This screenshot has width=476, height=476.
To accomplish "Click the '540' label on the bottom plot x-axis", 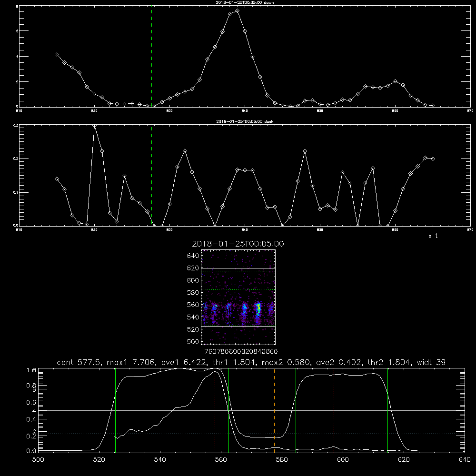I will (x=160, y=460).
